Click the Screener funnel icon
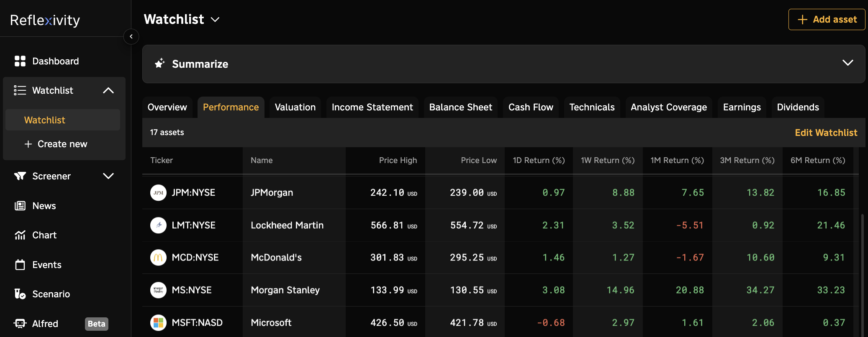The width and height of the screenshot is (868, 337). click(20, 176)
